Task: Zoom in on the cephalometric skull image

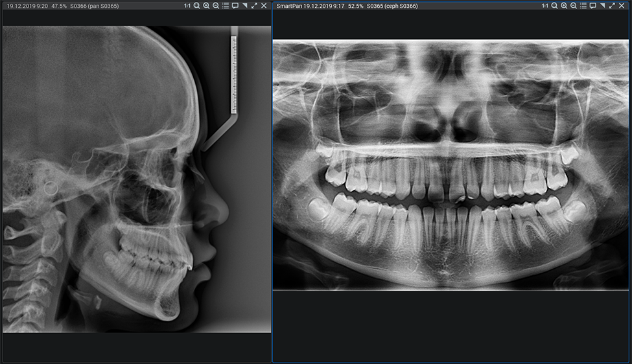Action: click(x=206, y=6)
